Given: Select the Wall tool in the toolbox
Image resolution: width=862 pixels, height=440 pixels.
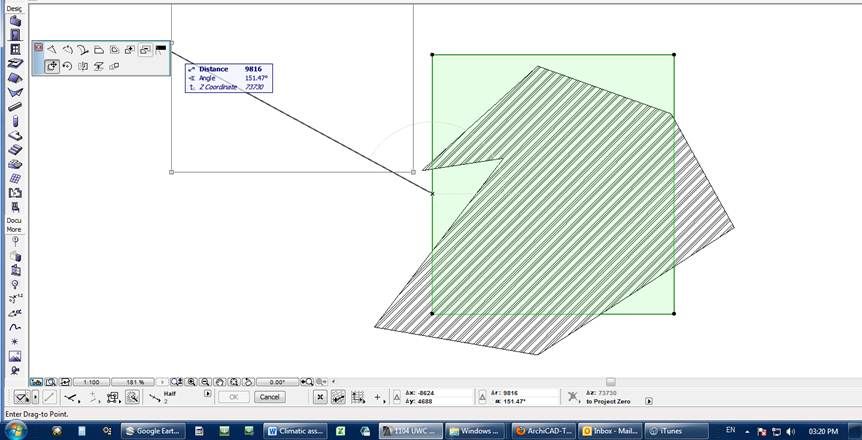Looking at the screenshot, I should [15, 21].
